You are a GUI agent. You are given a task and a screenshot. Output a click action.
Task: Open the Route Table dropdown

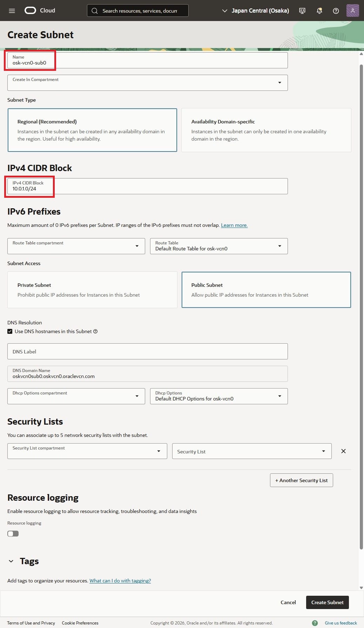pos(279,246)
